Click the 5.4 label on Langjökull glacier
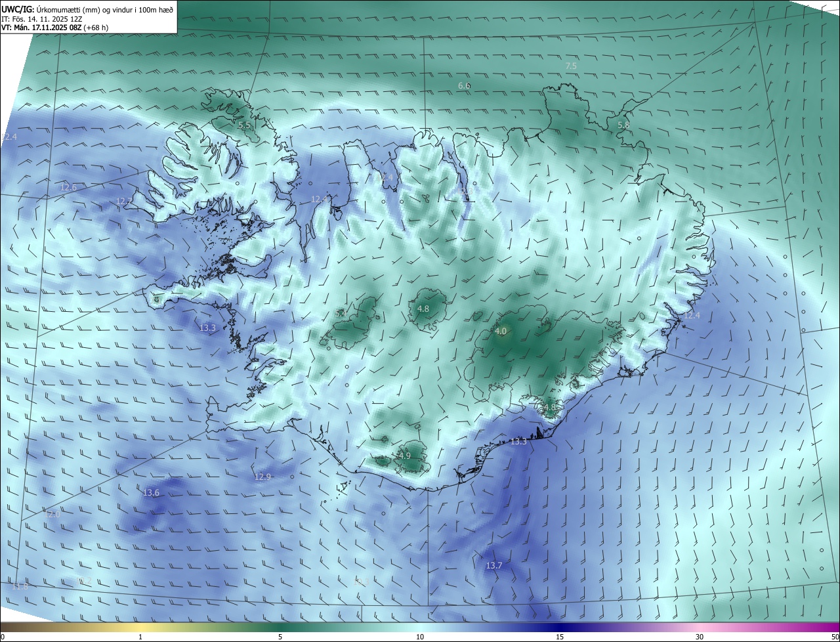The image size is (840, 642). pyautogui.click(x=341, y=314)
